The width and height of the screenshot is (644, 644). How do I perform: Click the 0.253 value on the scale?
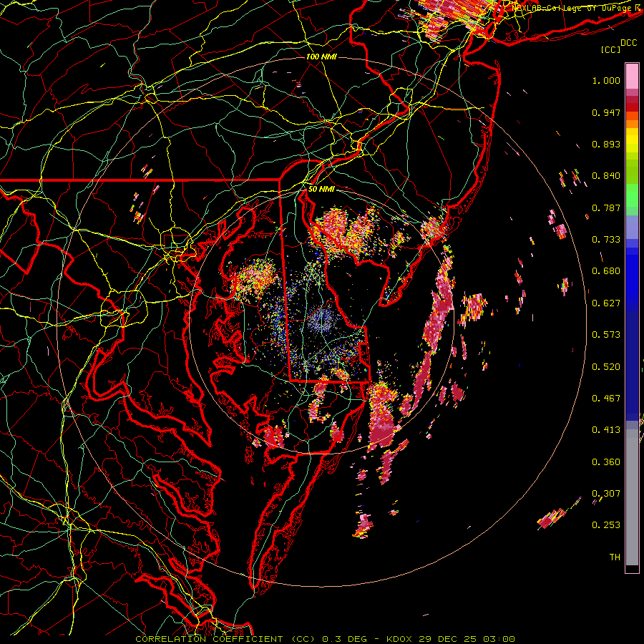[x=606, y=525]
